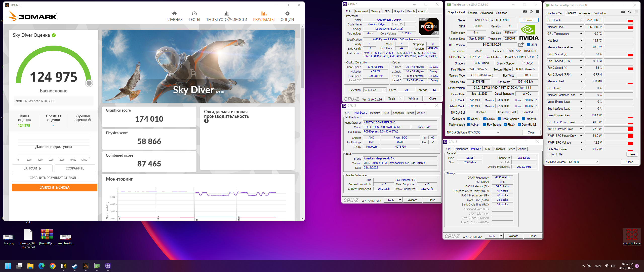Viewport: 644px width, 272px height.
Task: Switch to the Bench tab in top CPU-Z window
Action: click(x=411, y=11)
